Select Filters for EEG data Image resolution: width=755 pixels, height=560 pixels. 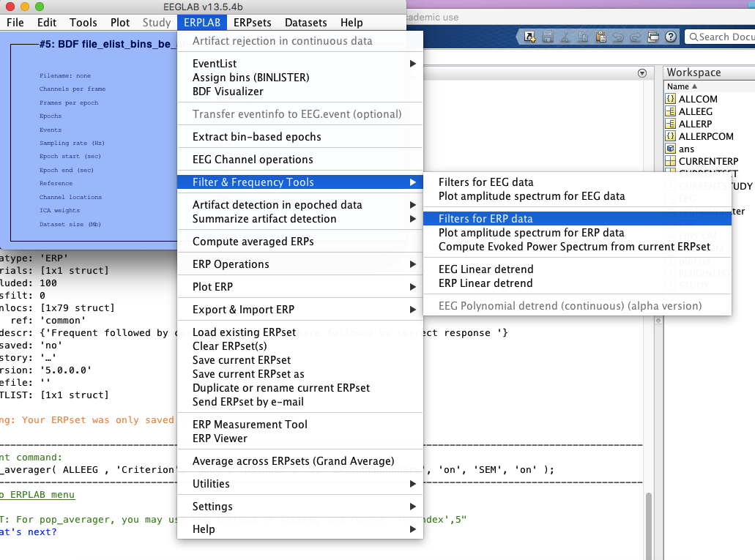(x=577, y=182)
